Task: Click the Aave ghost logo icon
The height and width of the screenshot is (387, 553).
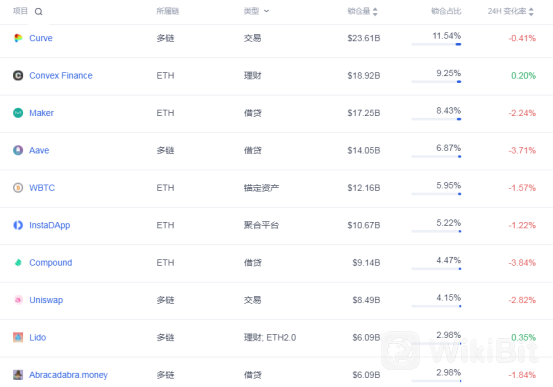Action: coord(18,150)
